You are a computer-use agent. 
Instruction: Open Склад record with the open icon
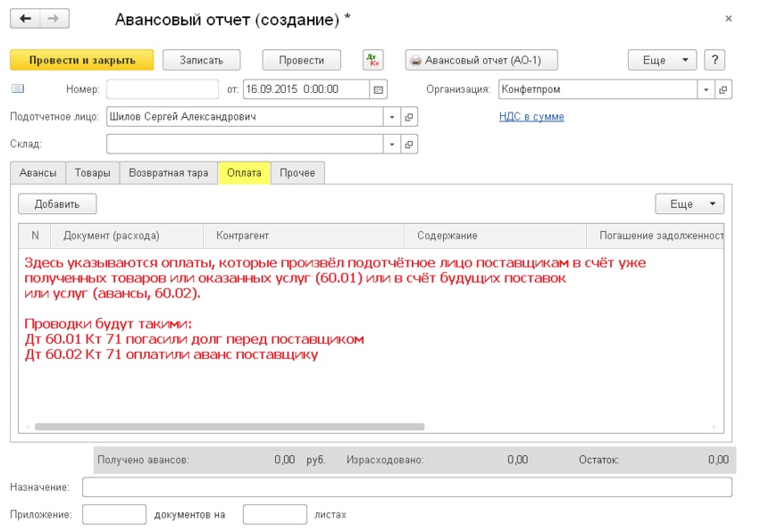409,145
